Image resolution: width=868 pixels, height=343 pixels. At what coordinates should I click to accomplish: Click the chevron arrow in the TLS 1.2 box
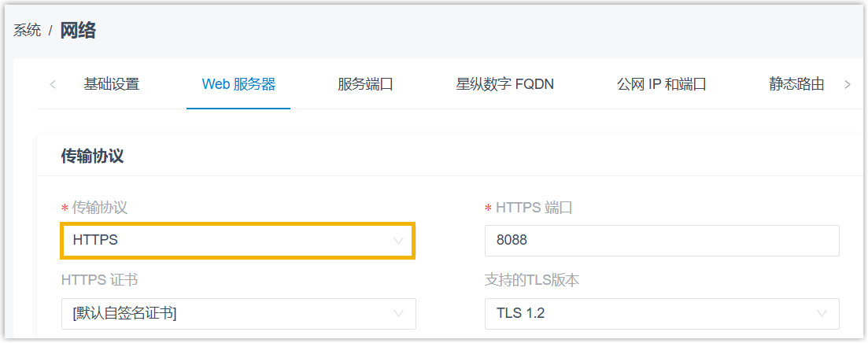coord(822,314)
